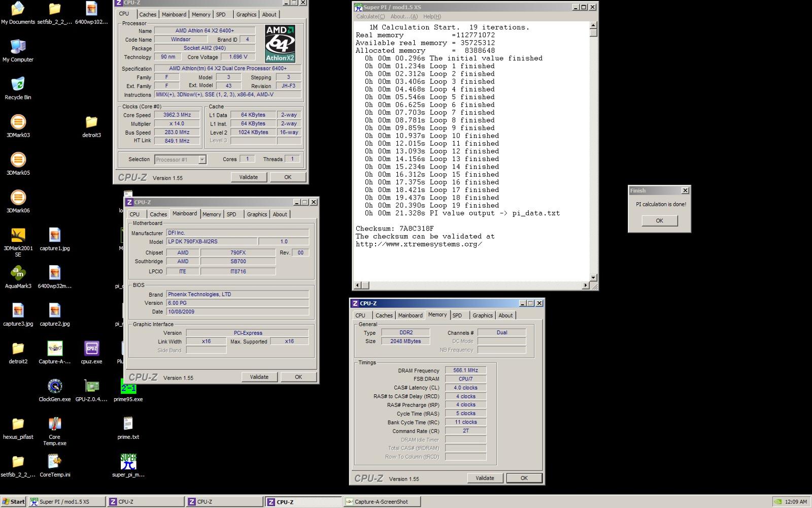
Task: Click Super PI horizontal scrollbar left arrow
Action: [358, 285]
